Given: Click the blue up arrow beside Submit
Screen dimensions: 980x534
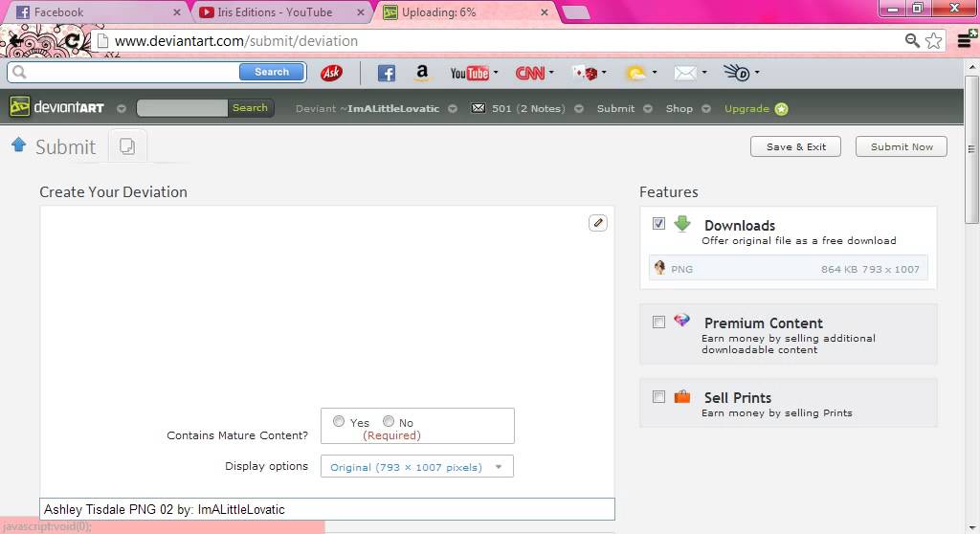Looking at the screenshot, I should click(x=19, y=145).
